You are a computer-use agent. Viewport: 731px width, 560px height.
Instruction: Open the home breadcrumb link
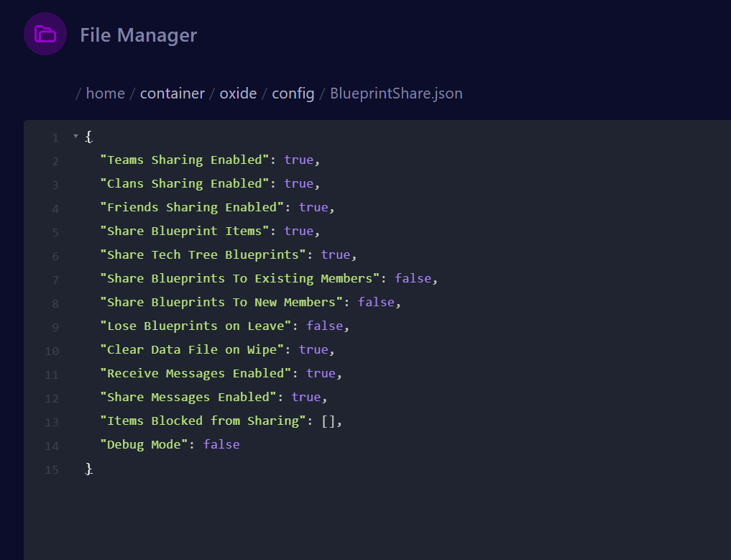coord(105,93)
